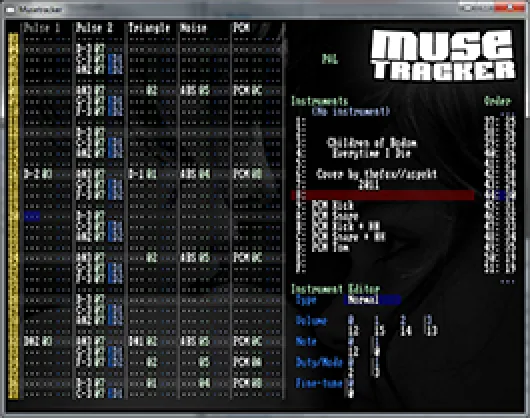Select the Noise channel header
Image resolution: width=530 pixels, height=418 pixels.
click(x=193, y=28)
